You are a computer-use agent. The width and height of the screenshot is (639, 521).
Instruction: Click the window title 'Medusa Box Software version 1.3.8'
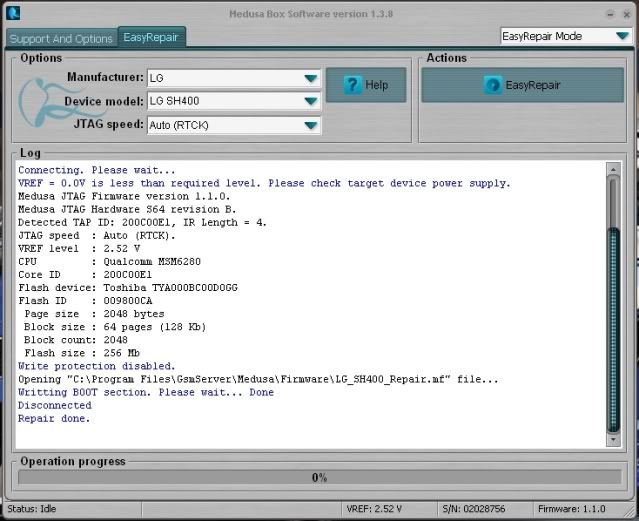(x=311, y=14)
